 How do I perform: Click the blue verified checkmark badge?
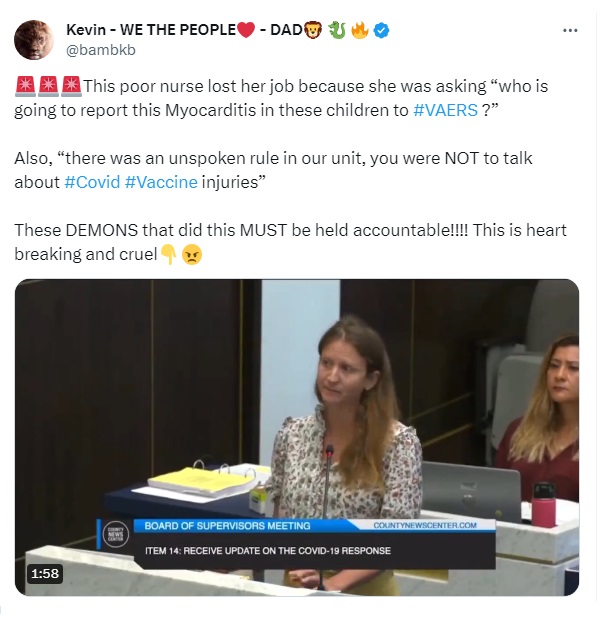[x=381, y=30]
